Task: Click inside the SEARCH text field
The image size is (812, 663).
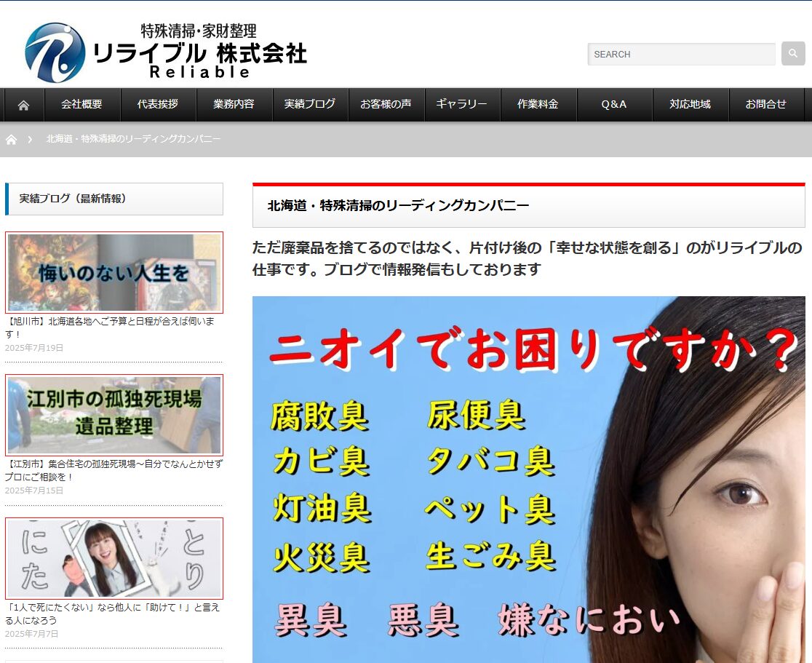Action: (x=680, y=55)
